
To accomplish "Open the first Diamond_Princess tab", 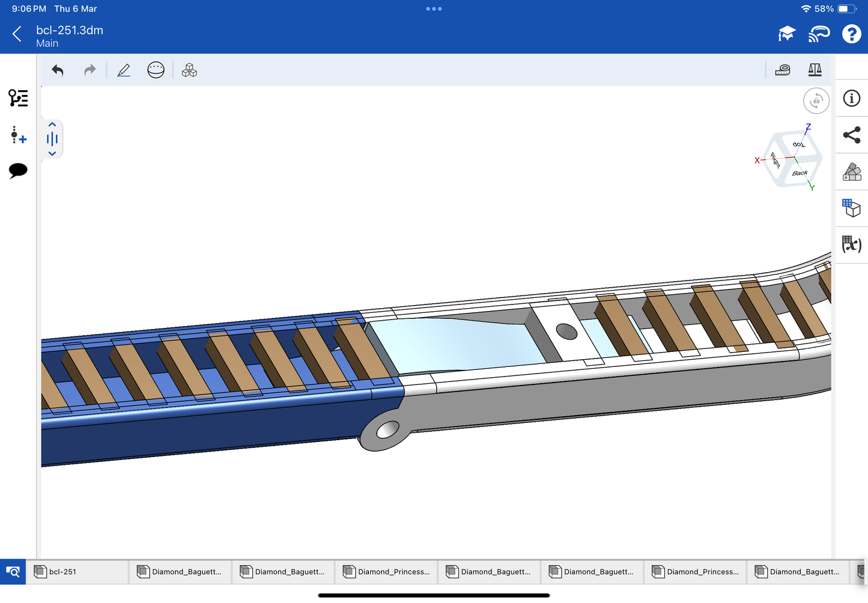I will coord(386,572).
